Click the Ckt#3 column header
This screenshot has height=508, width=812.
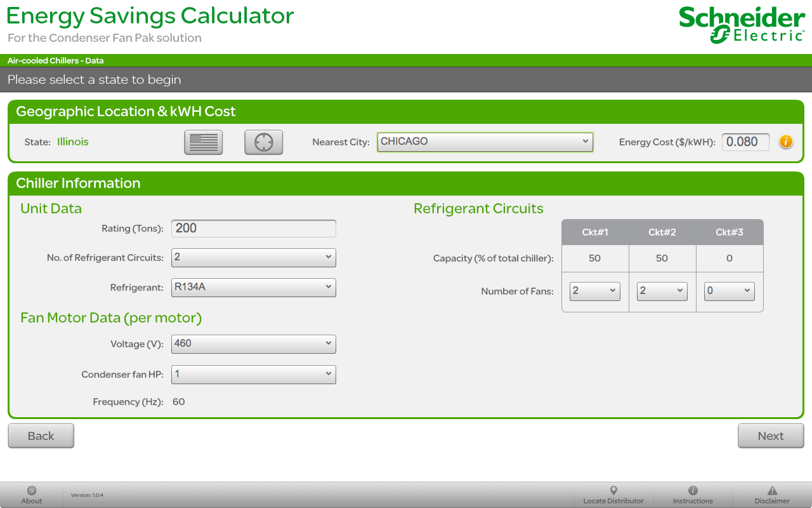click(730, 232)
